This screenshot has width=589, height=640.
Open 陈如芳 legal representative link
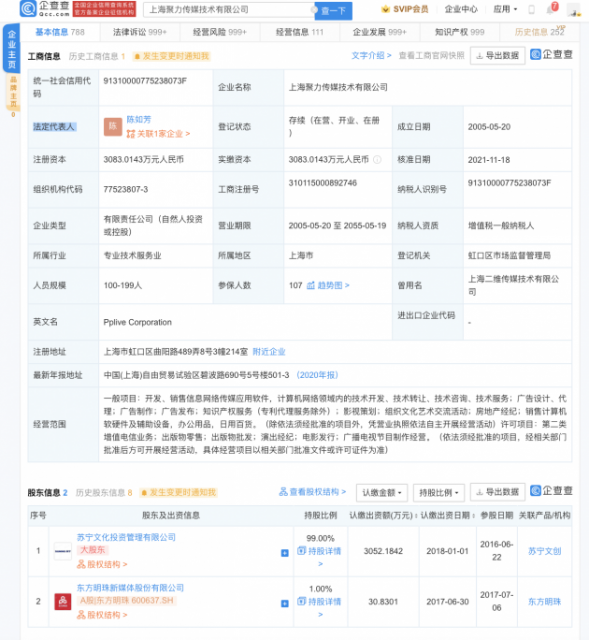click(x=139, y=119)
